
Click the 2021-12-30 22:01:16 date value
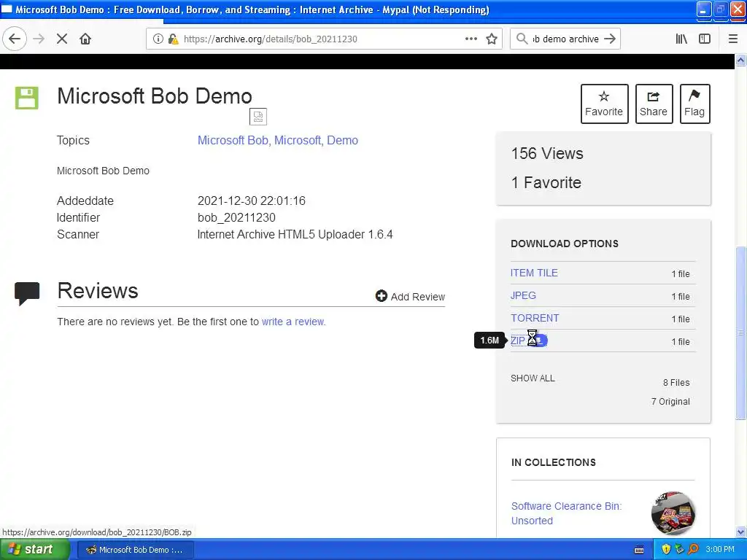pyautogui.click(x=252, y=201)
